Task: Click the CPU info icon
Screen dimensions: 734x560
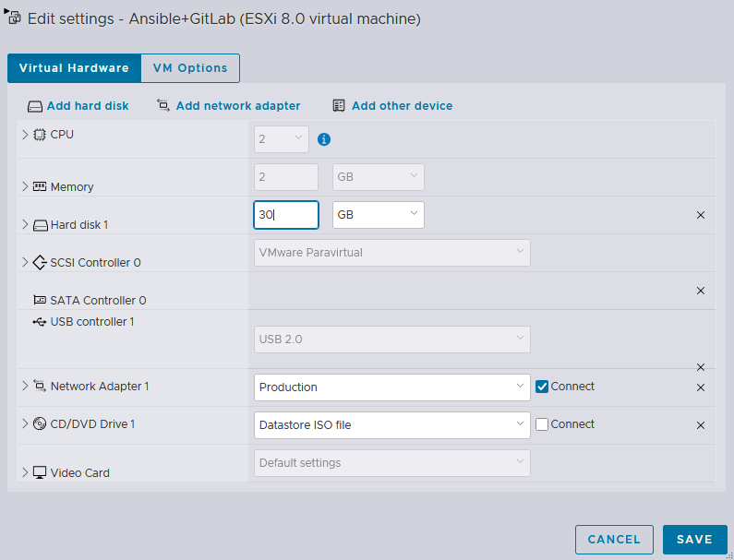Action: click(x=324, y=139)
